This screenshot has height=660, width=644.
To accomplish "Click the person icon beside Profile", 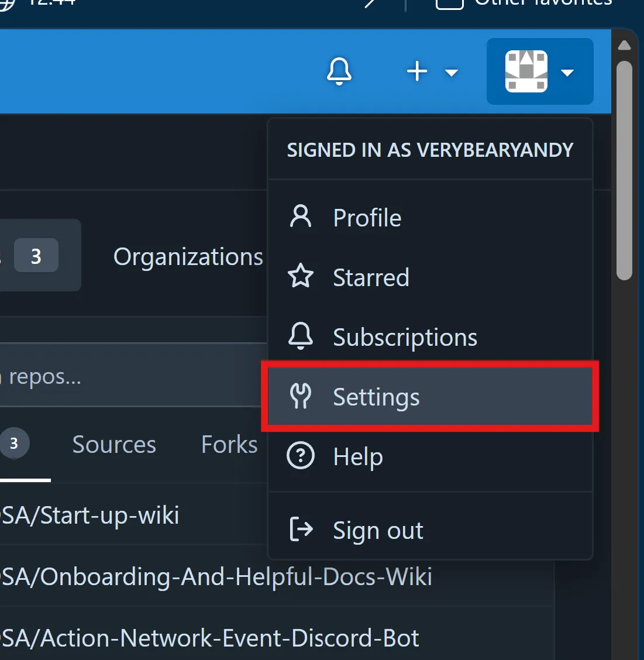I will (301, 216).
